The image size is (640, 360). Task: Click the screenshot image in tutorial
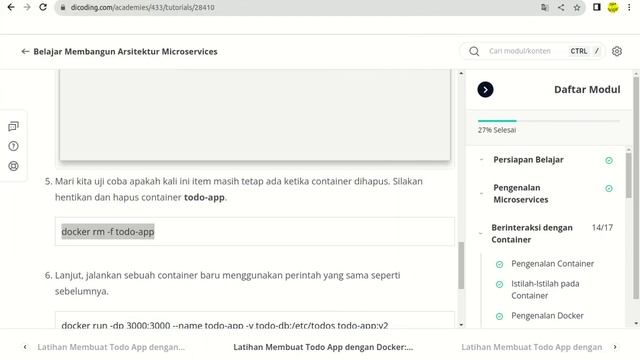pyautogui.click(x=255, y=114)
